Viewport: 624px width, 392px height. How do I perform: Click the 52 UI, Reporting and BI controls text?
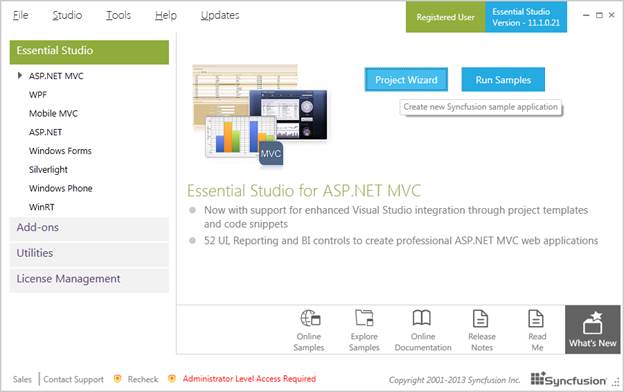(x=401, y=241)
